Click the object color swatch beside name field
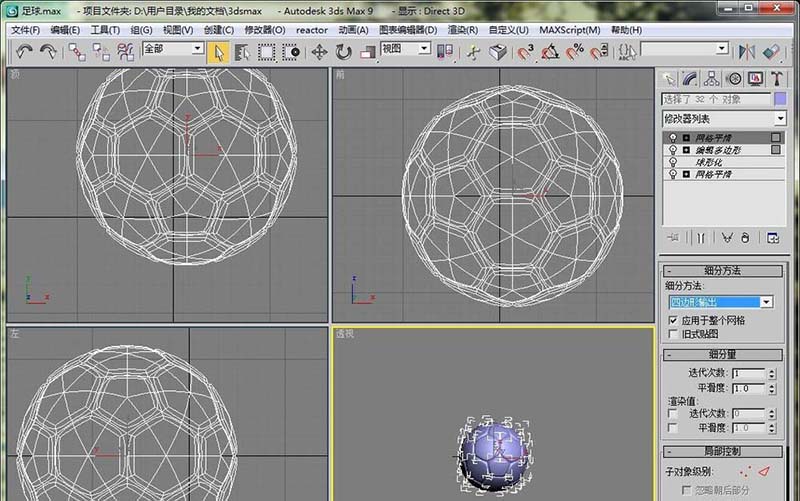Viewport: 800px width, 501px height. tap(780, 99)
